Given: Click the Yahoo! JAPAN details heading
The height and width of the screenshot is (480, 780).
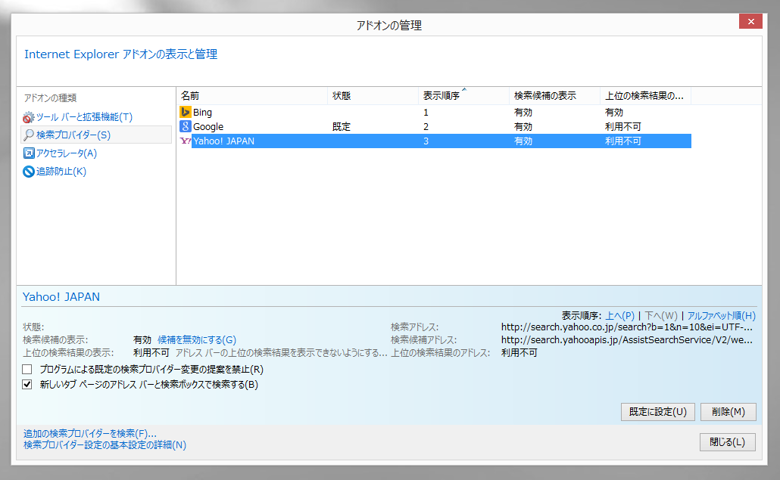Looking at the screenshot, I should [61, 297].
